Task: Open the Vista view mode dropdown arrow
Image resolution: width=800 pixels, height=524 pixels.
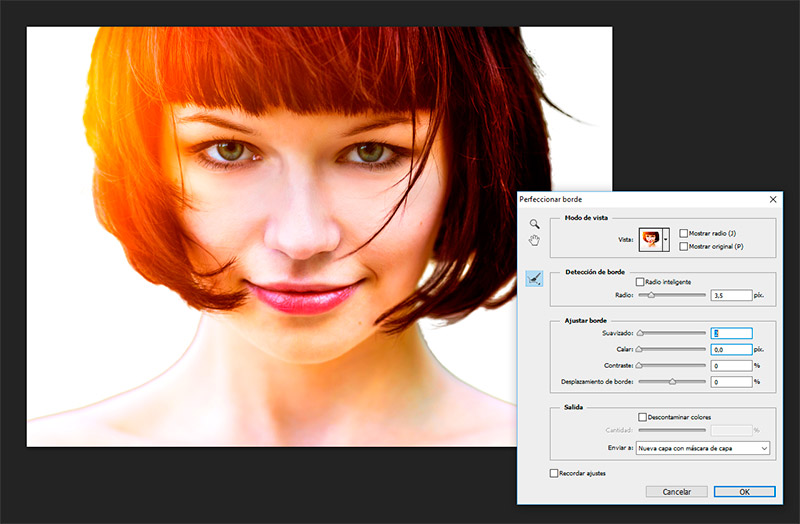Action: tap(666, 239)
